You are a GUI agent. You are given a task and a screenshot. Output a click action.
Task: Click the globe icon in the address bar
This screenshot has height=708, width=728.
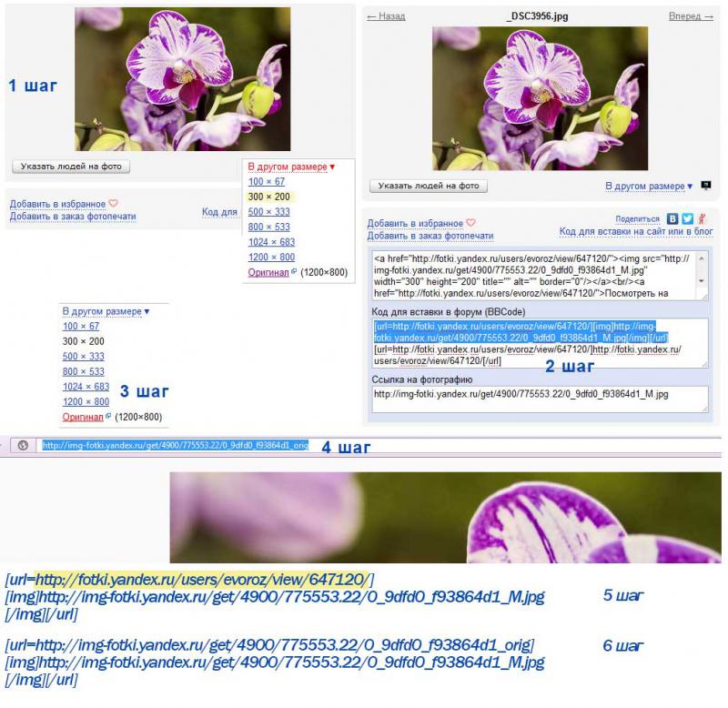(23, 445)
